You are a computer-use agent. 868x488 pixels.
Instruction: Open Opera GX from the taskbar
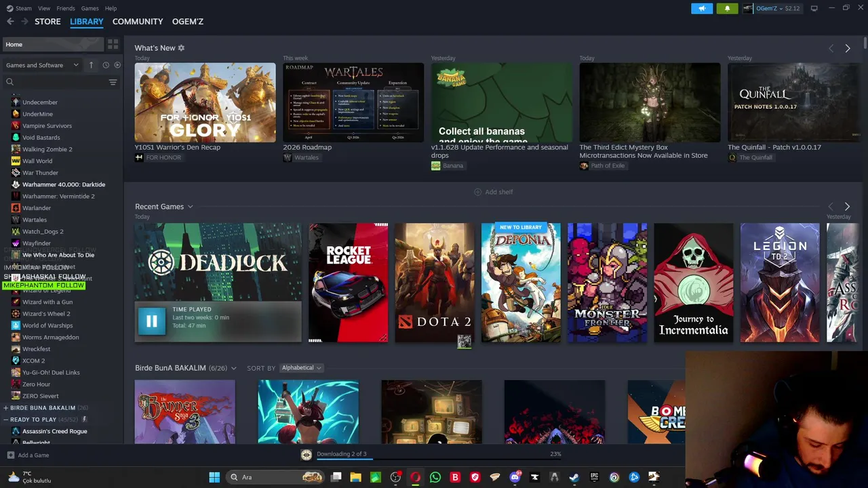click(x=415, y=477)
